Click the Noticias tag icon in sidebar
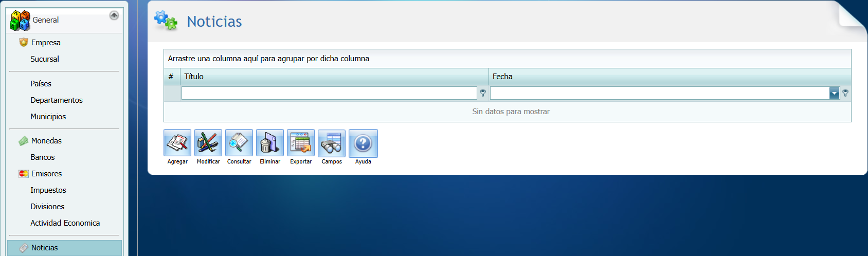 coord(24,248)
